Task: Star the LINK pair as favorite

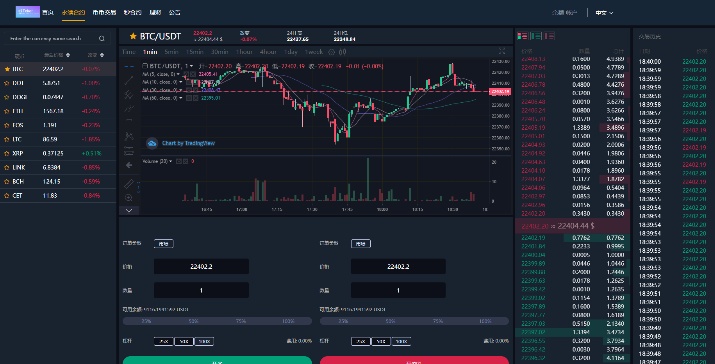Action: point(7,167)
